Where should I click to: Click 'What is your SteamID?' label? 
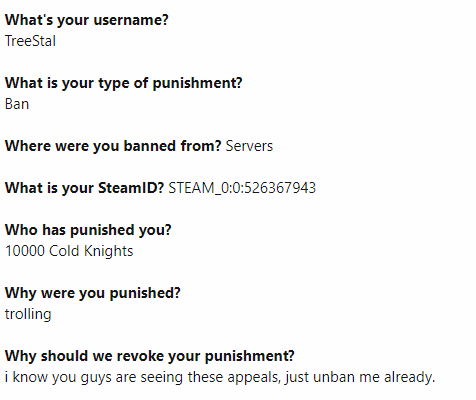click(x=84, y=188)
